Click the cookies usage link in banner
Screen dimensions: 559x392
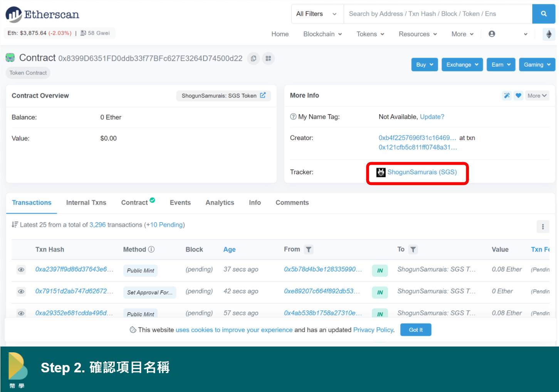[234, 330]
